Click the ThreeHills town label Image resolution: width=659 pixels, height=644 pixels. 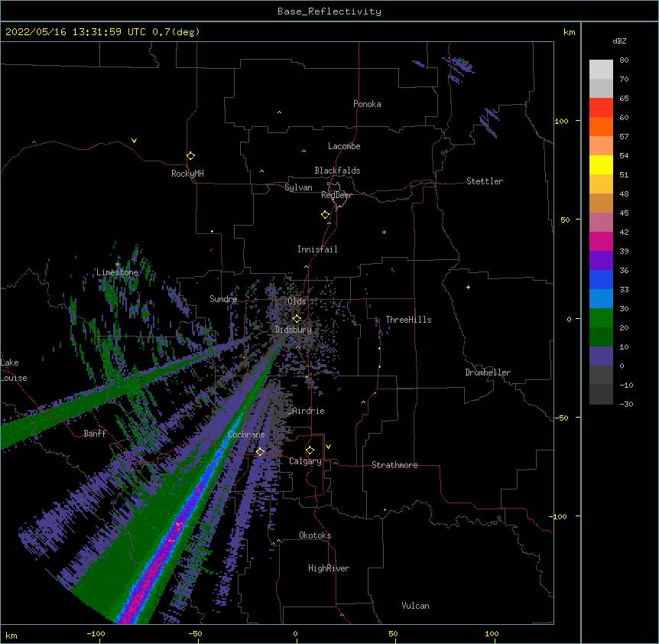coord(408,320)
